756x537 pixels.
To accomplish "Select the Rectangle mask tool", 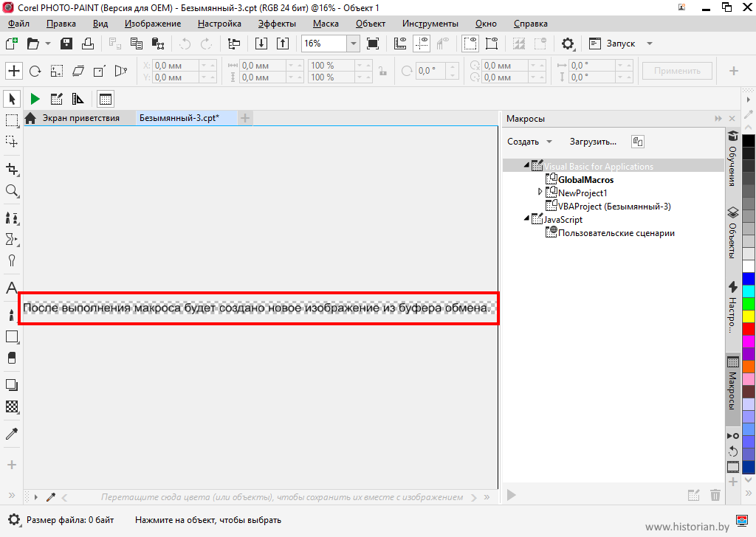I will click(12, 119).
